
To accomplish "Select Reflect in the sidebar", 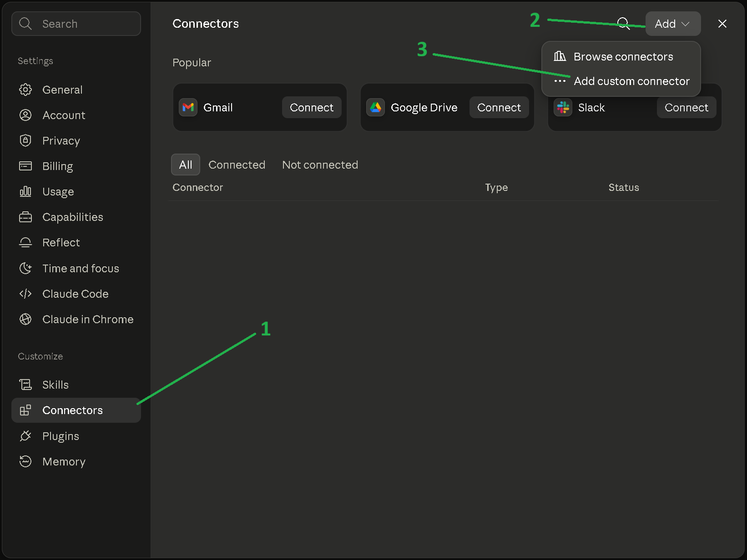I will pyautogui.click(x=76, y=242).
